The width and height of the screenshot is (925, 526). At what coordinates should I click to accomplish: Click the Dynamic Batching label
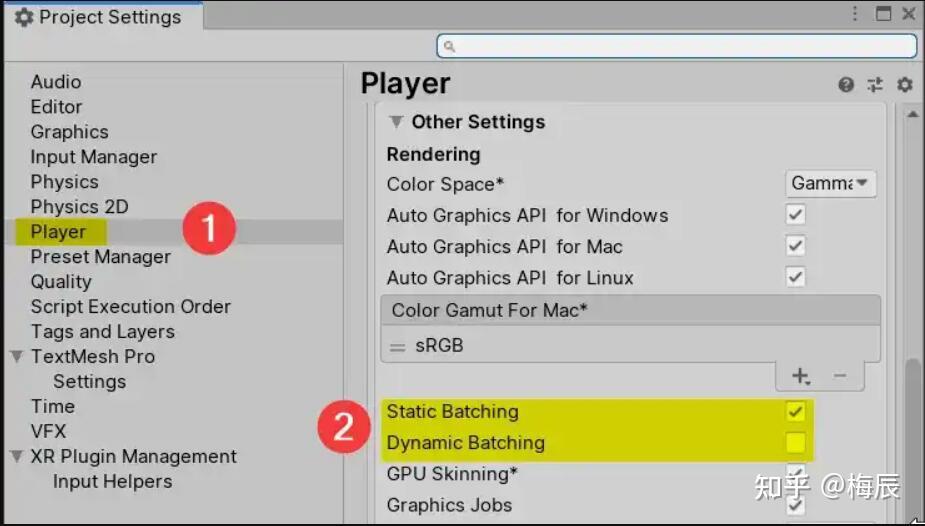click(465, 443)
